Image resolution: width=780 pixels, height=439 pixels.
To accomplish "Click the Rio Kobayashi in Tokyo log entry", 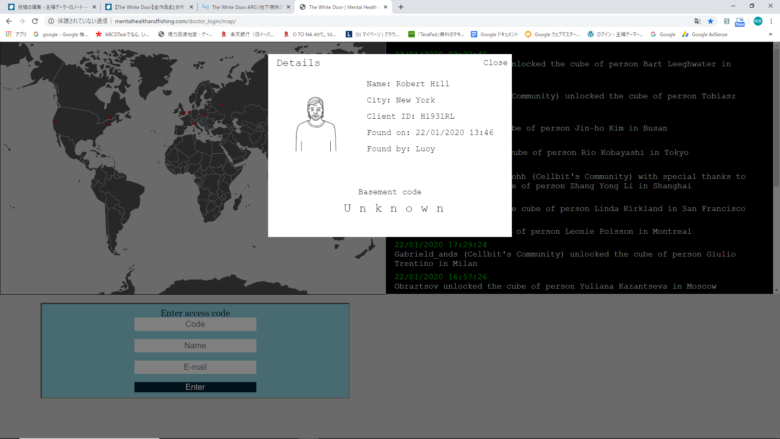I will click(600, 153).
